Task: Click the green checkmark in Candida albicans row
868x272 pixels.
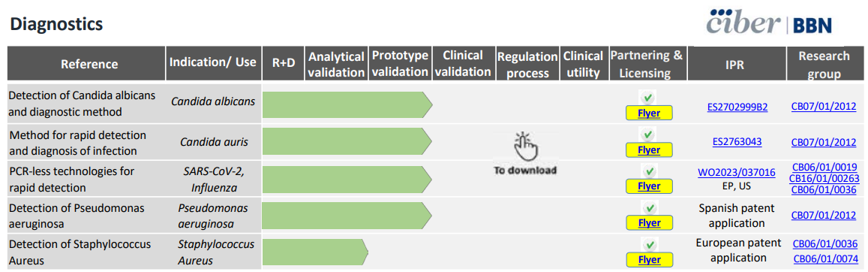Action: (648, 98)
